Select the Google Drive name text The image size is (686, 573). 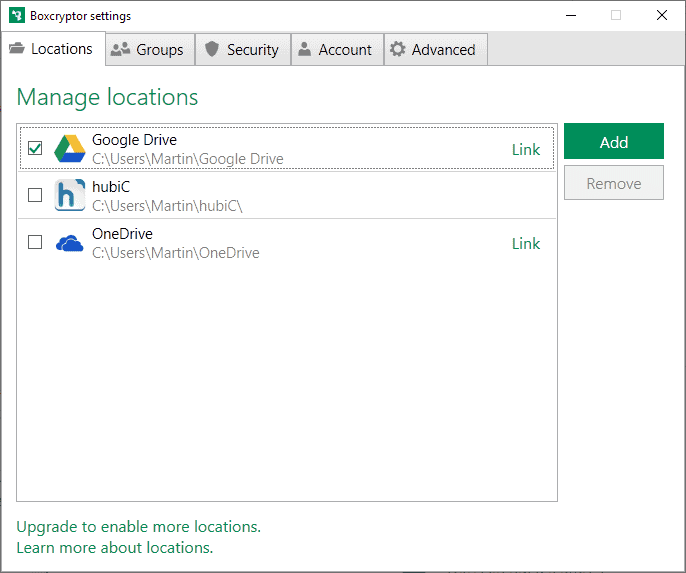(134, 140)
